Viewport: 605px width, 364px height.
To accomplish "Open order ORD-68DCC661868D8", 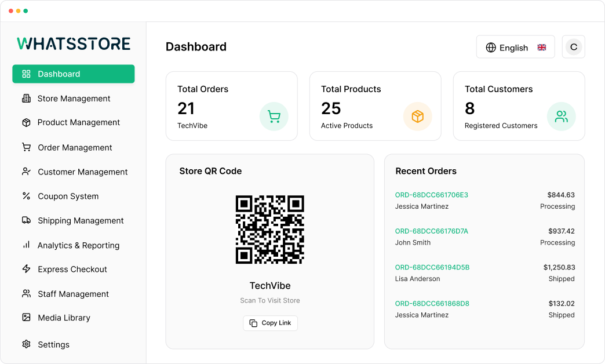I will point(432,303).
